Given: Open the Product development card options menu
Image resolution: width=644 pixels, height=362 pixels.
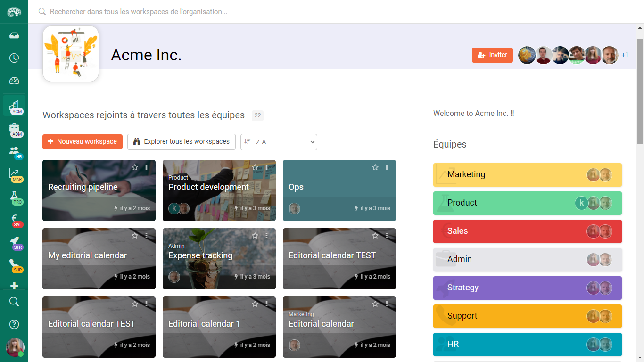Looking at the screenshot, I should (x=267, y=167).
